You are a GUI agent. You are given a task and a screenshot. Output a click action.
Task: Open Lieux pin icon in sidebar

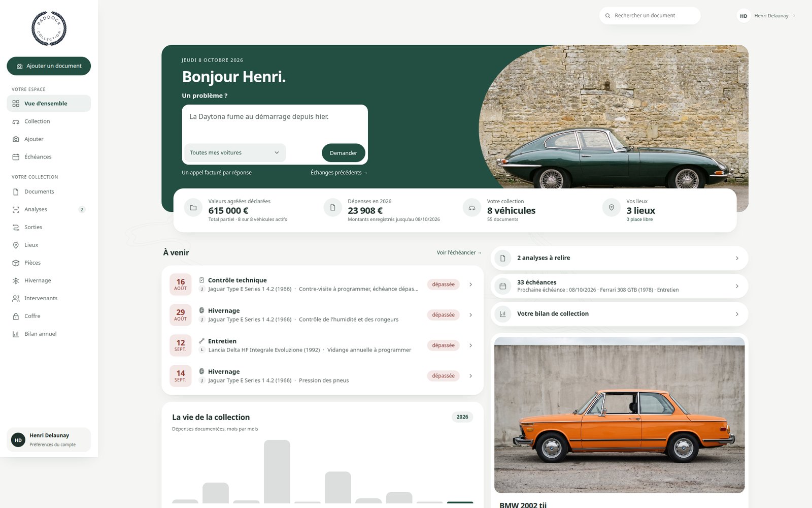pyautogui.click(x=16, y=245)
